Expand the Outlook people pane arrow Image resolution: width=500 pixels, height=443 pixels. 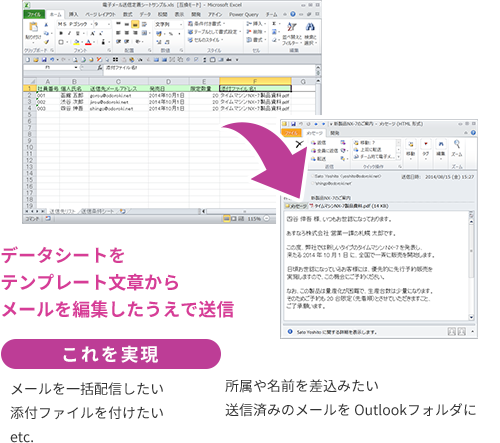coord(473,331)
